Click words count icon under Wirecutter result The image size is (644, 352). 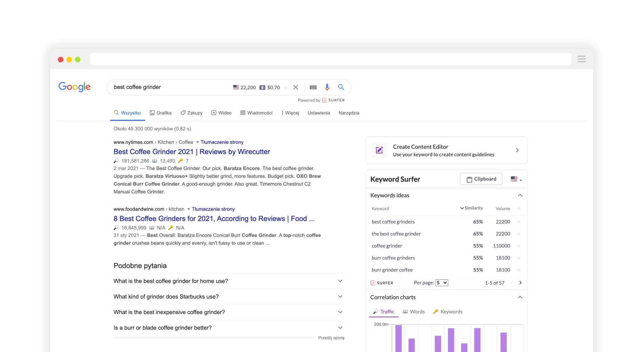(155, 161)
